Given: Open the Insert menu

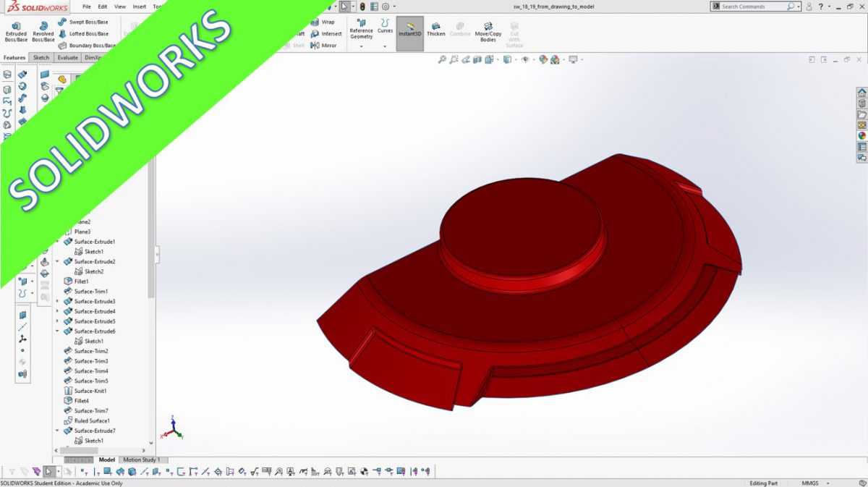Looking at the screenshot, I should coord(139,6).
